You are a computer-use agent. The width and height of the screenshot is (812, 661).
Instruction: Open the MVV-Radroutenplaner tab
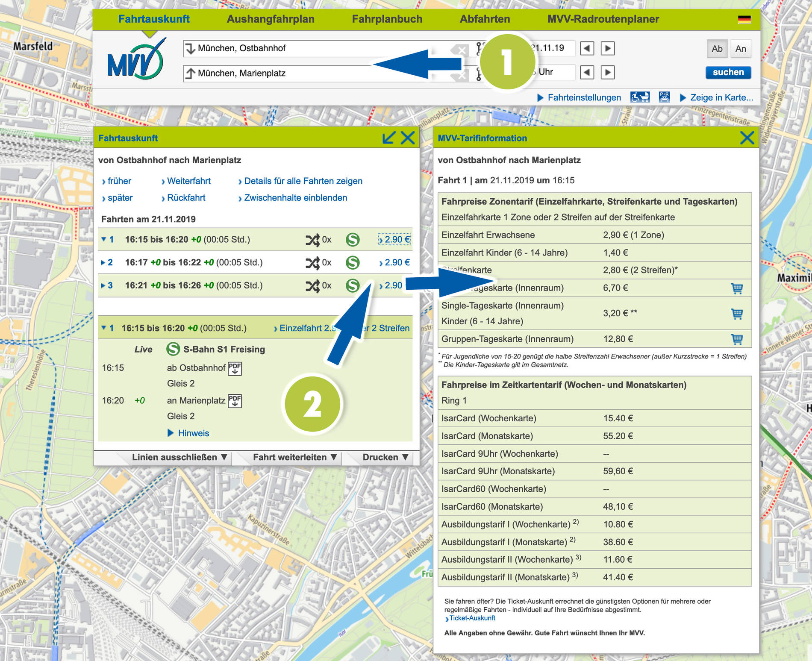click(x=603, y=19)
